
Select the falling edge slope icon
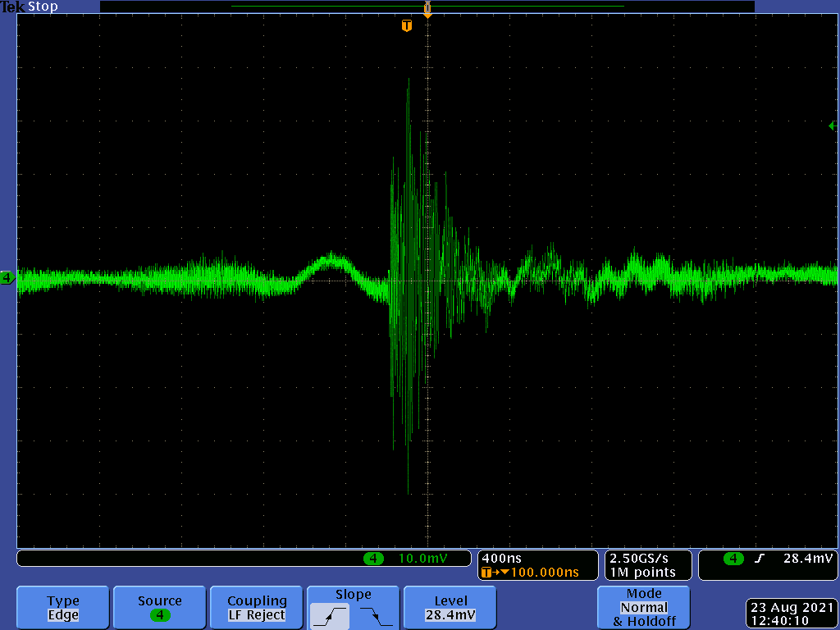click(x=377, y=614)
